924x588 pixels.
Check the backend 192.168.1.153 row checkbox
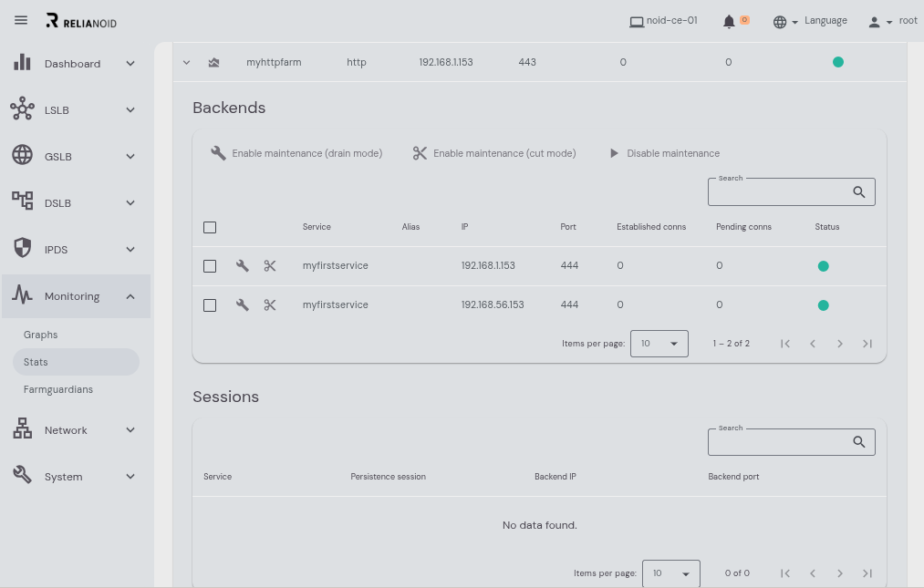[x=210, y=266]
